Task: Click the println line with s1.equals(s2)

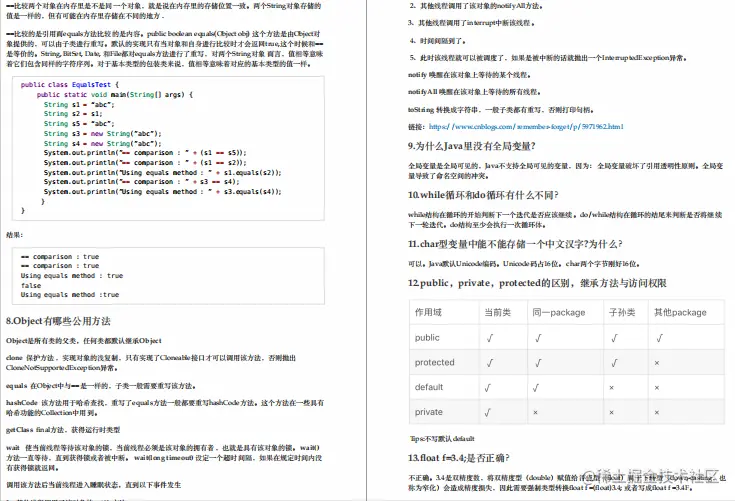Action: (x=162, y=172)
